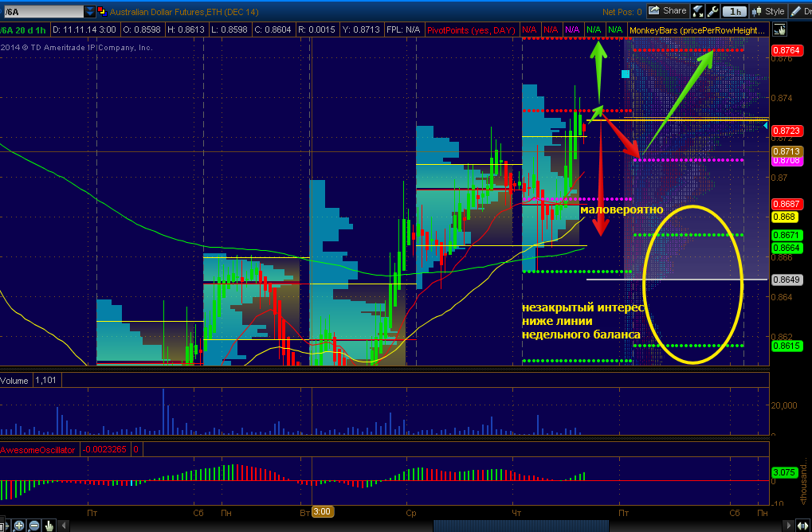The width and height of the screenshot is (812, 532).
Task: Click the bottom horizontal time scrollbar thumb
Action: [x=520, y=526]
